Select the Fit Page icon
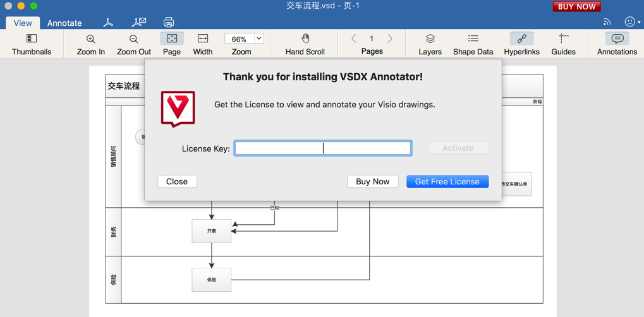Image resolution: width=644 pixels, height=317 pixels. point(172,39)
